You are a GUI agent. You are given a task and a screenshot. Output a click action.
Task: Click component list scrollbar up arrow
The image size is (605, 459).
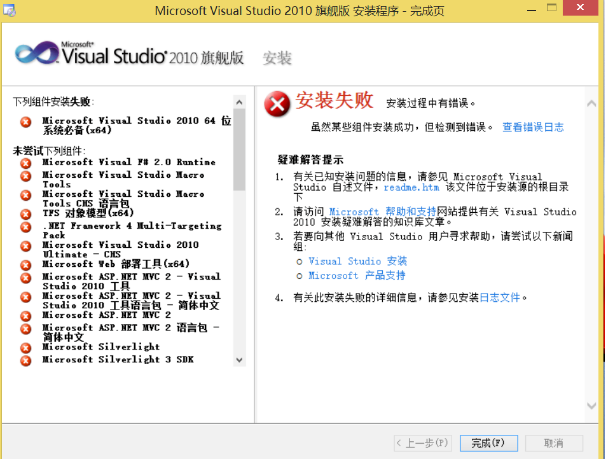coord(239,102)
